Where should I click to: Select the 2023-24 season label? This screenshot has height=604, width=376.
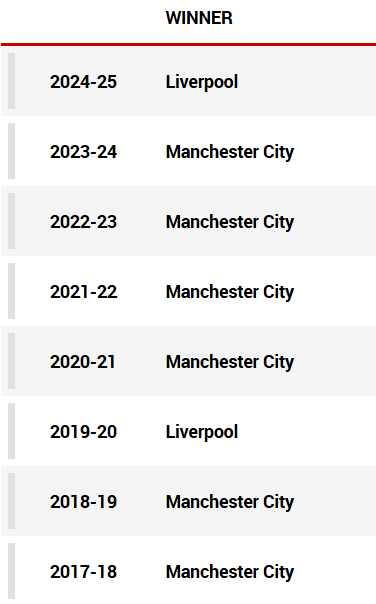click(x=83, y=152)
